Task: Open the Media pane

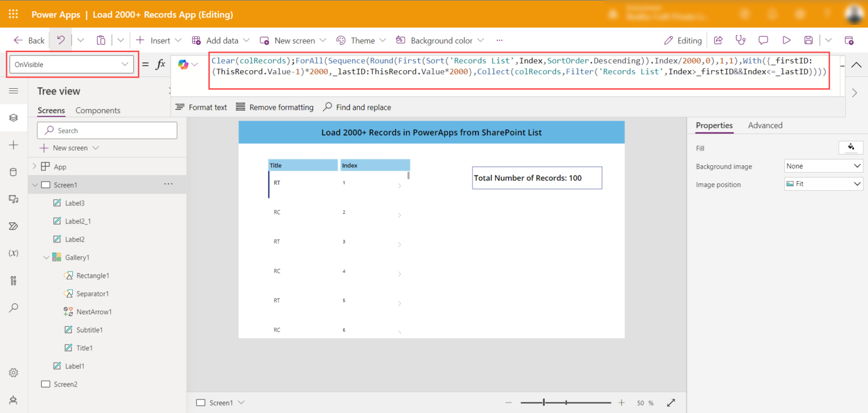Action: coord(14,199)
